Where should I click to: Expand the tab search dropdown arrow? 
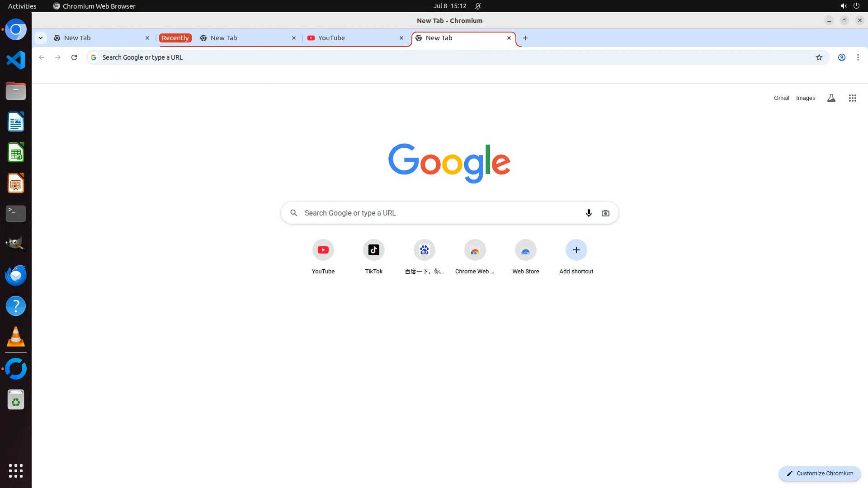point(41,38)
